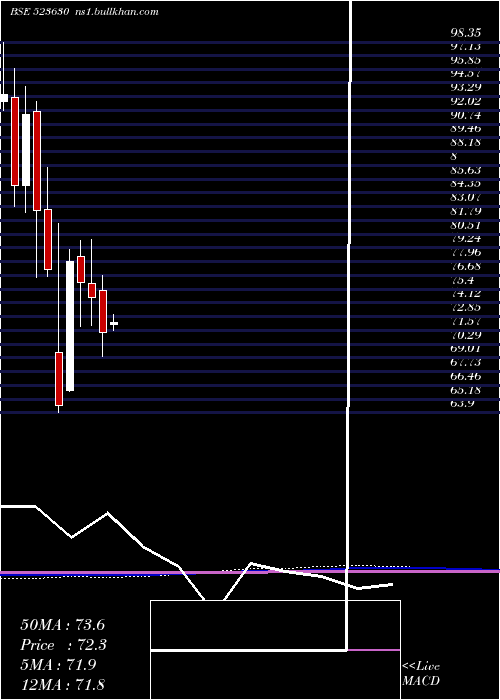500x700 pixels.
Task: Click the '12MA : 71.8' indicator text
Action: [x=62, y=684]
